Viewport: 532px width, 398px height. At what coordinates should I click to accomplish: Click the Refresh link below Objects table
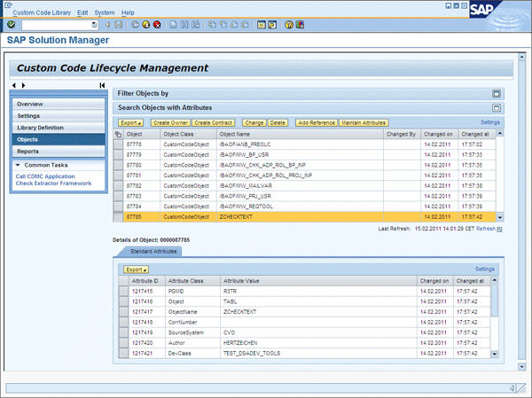coord(486,229)
